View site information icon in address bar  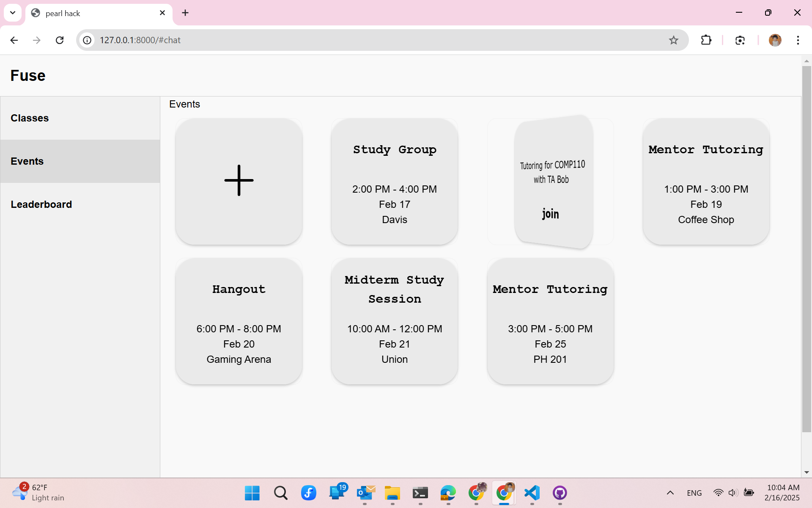87,40
